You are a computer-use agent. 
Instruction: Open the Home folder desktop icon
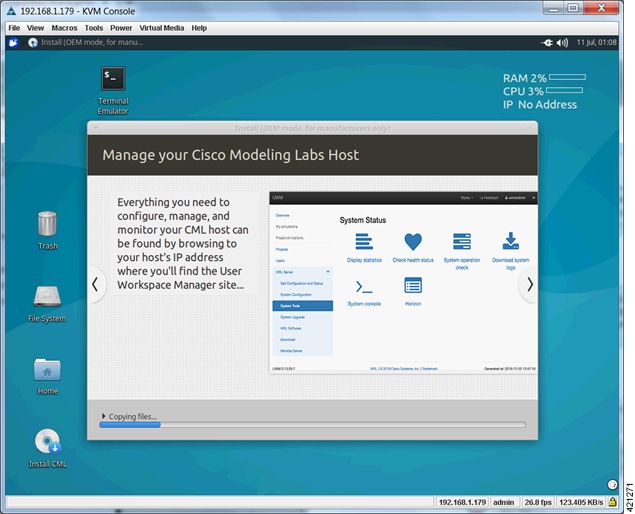pos(47,369)
